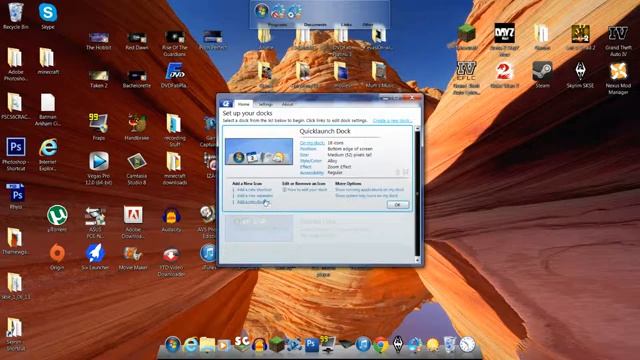This screenshot has width=640, height=360.
Task: Open the Links tab on top dock
Action: click(x=346, y=25)
